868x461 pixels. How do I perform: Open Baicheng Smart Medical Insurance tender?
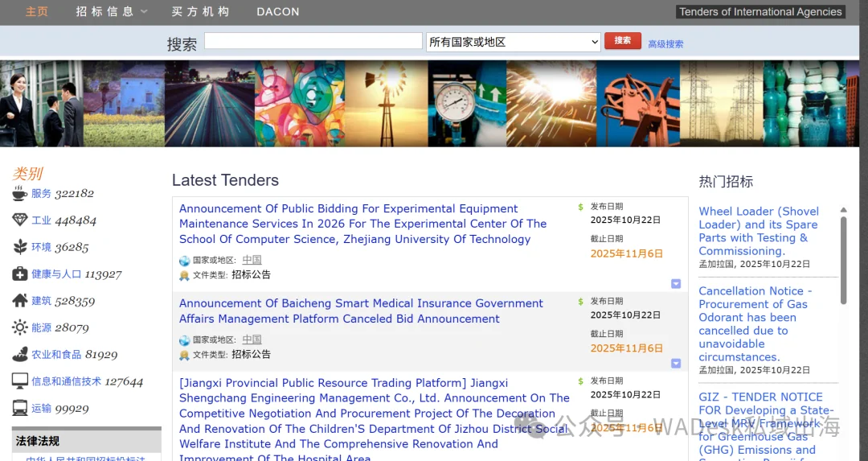361,311
